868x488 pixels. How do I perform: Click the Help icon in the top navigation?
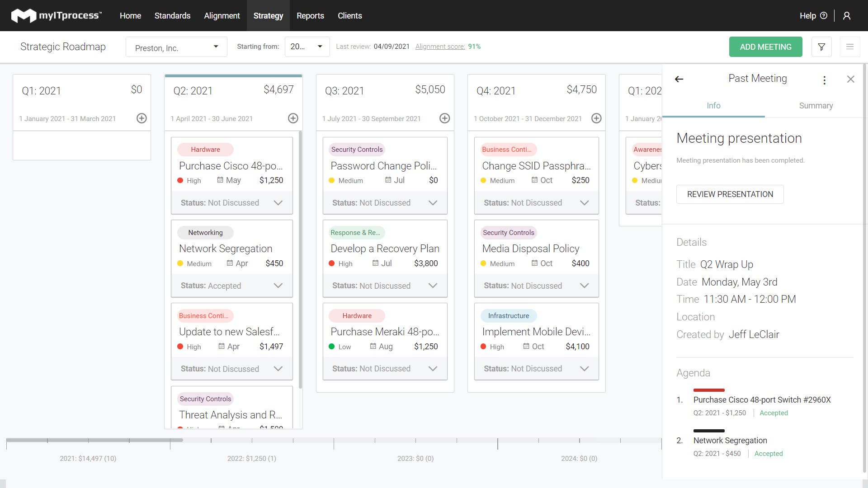824,16
